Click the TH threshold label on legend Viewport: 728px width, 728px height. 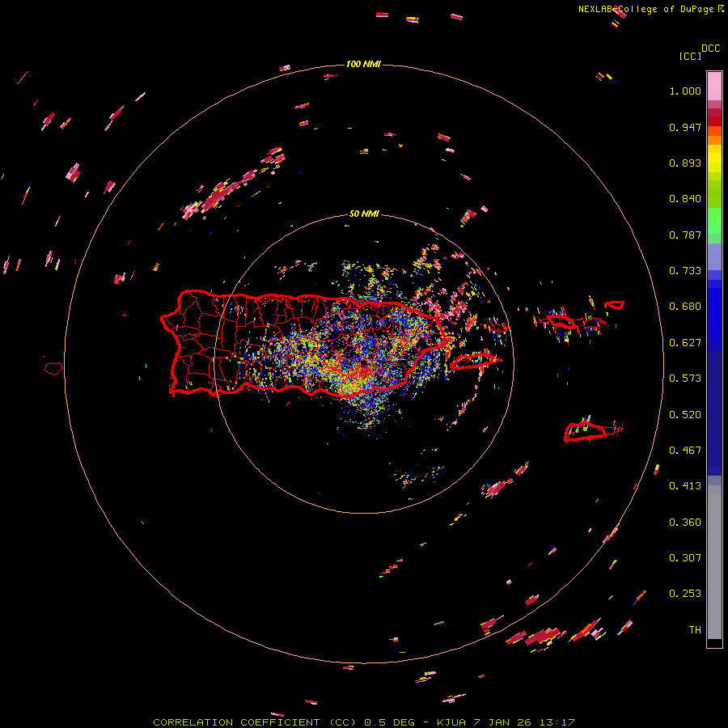coord(695,630)
